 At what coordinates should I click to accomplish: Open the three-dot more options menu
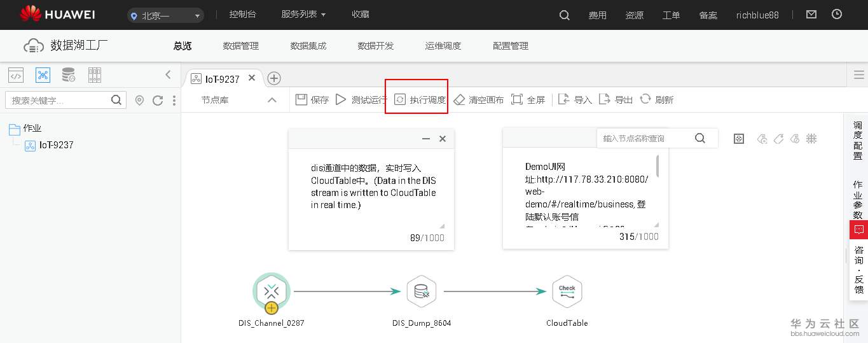(174, 101)
